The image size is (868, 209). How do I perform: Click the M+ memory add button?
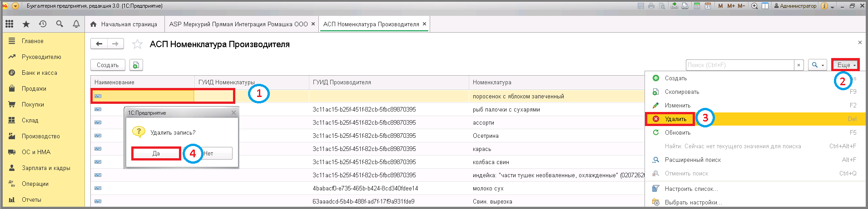pyautogui.click(x=731, y=6)
